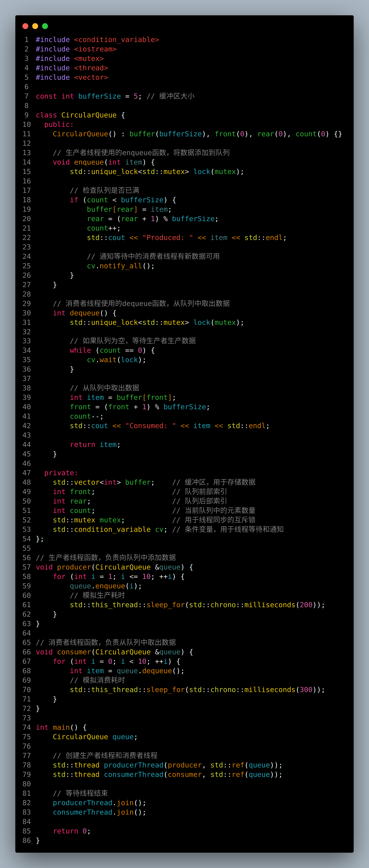This screenshot has height=868, width=369.
Task: Click the 'public:' access specifier
Action: tap(59, 125)
